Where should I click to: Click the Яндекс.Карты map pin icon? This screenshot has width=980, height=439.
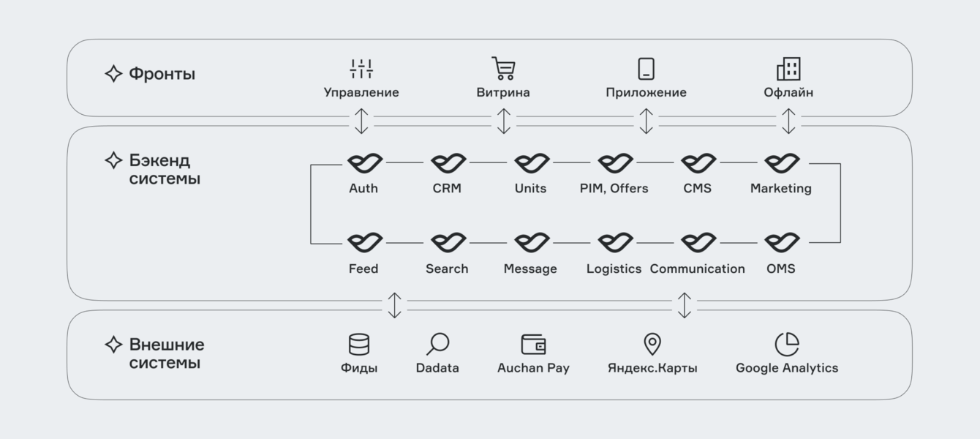tap(652, 344)
